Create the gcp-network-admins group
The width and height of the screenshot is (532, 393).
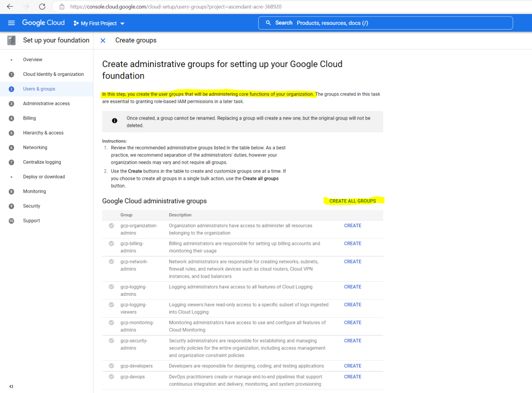[x=353, y=261]
